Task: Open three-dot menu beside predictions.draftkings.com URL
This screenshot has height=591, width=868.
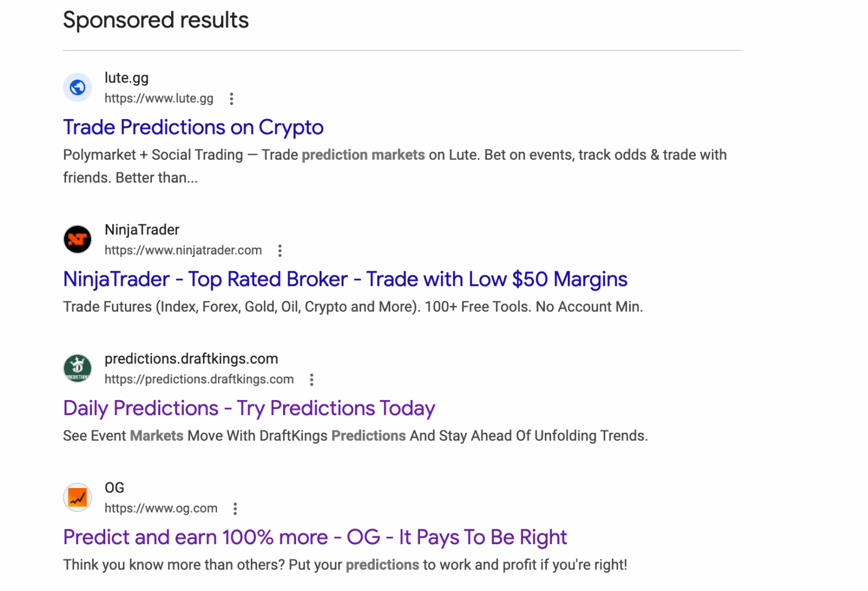Action: pyautogui.click(x=311, y=380)
